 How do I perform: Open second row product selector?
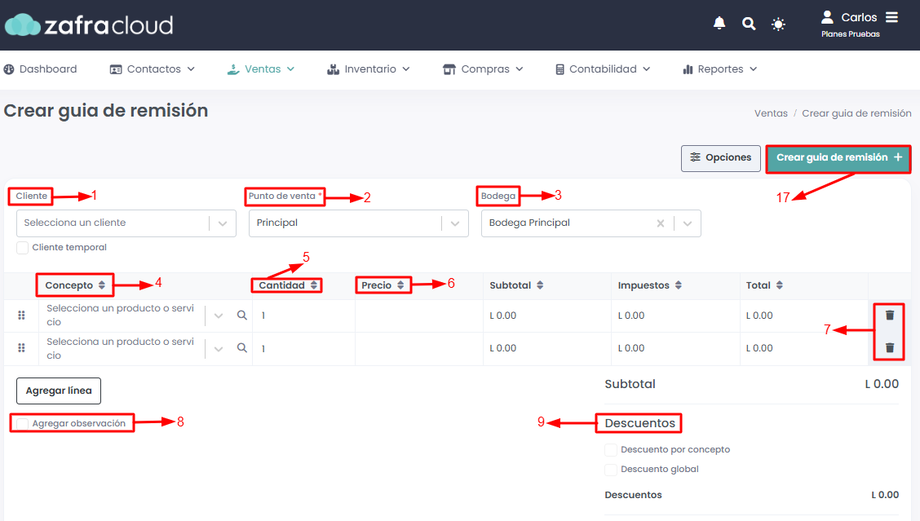132,348
